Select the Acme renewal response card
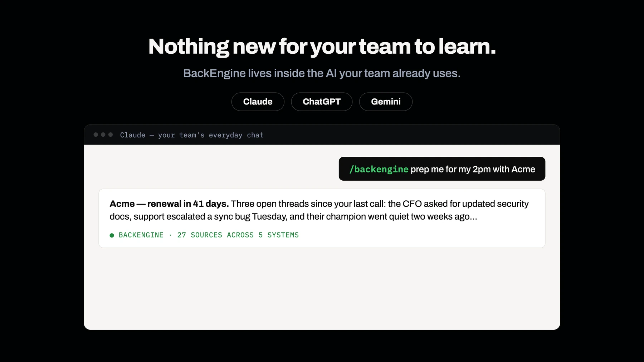Image resolution: width=644 pixels, height=362 pixels. 322,218
